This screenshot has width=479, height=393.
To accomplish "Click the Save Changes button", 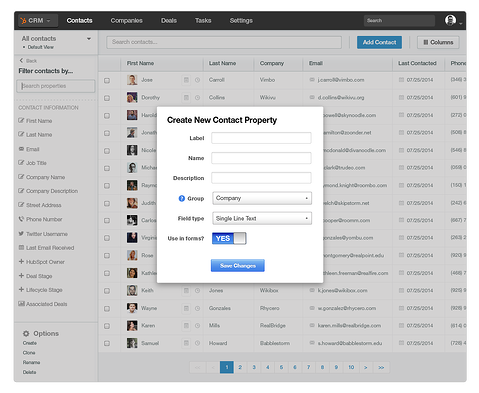I will point(238,266).
